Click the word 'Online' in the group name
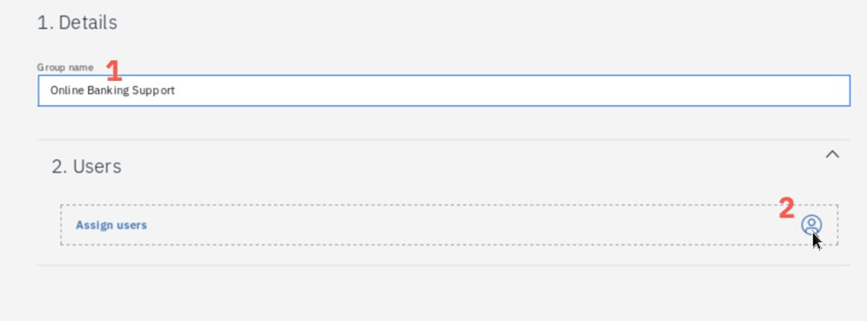The width and height of the screenshot is (868, 322). tap(67, 90)
